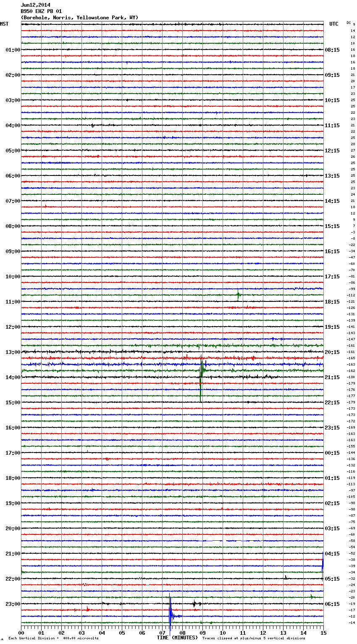
Task: Click the 12:15 UTC time label
Action: point(332,151)
